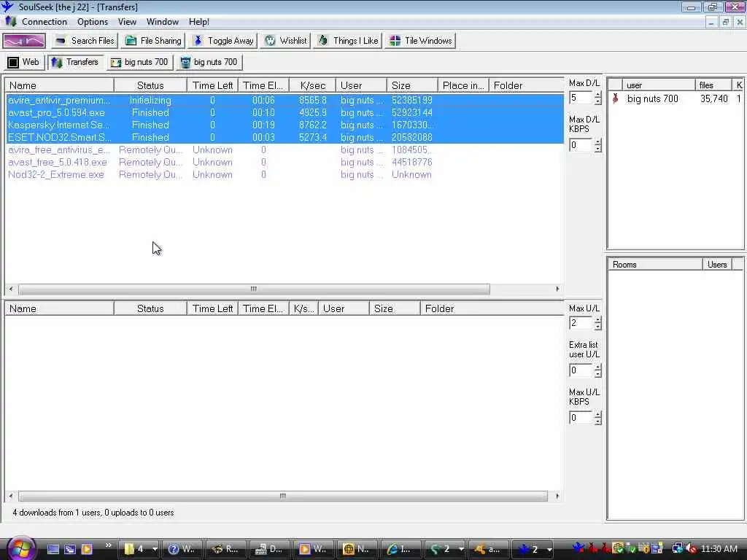The image size is (747, 560).
Task: Click downloads horizontal scrollbar thumb
Action: [x=254, y=289]
